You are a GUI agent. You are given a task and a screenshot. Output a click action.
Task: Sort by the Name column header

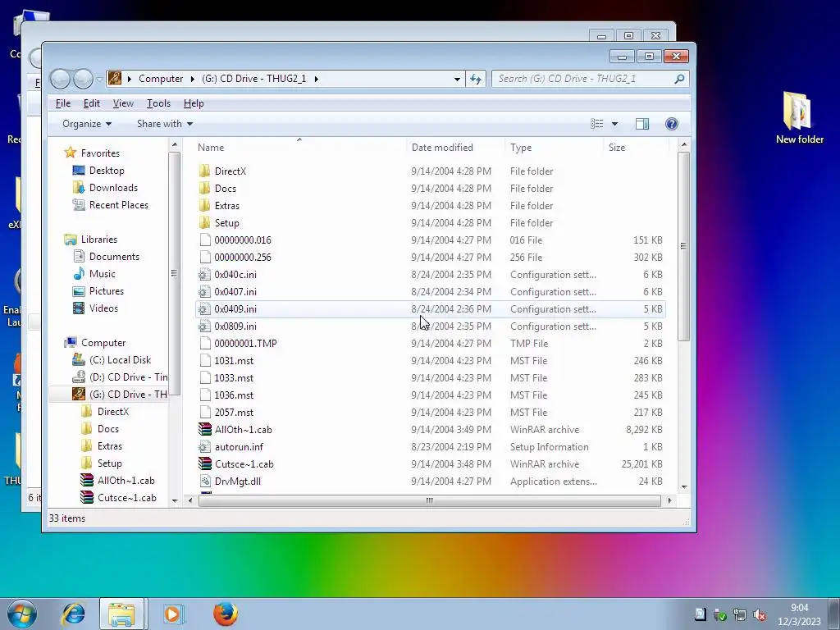coord(299,148)
